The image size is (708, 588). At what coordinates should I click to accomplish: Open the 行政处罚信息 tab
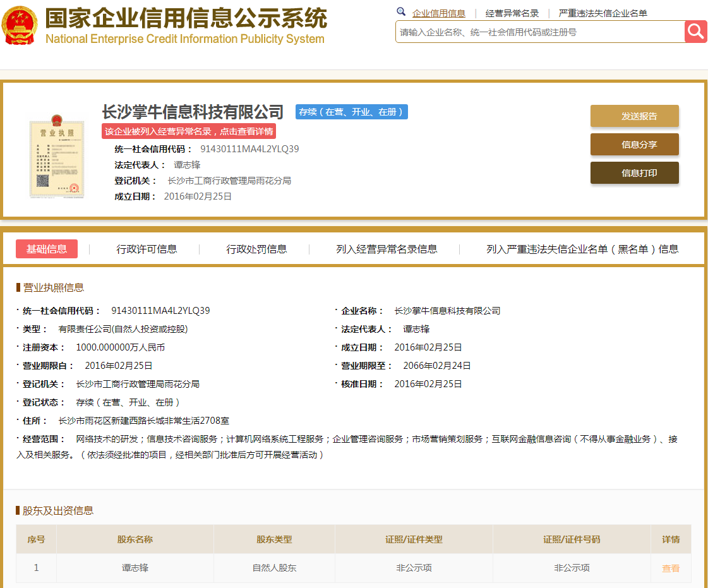coord(258,249)
